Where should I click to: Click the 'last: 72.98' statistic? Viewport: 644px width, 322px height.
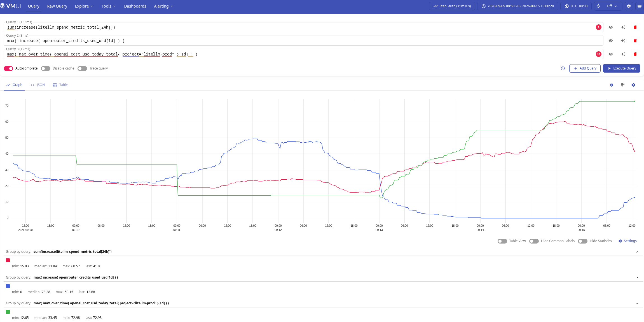93,318
